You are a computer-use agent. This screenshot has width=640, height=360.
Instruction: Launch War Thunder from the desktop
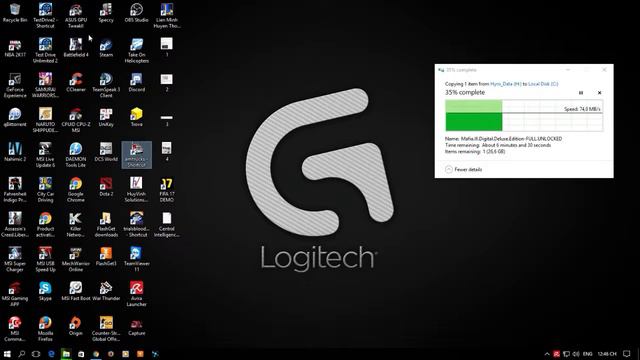pos(106,291)
